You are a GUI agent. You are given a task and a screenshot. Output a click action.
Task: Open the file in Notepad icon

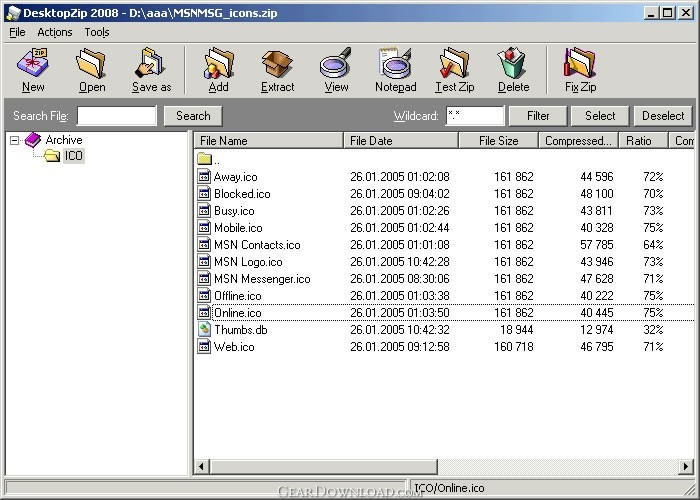[396, 64]
